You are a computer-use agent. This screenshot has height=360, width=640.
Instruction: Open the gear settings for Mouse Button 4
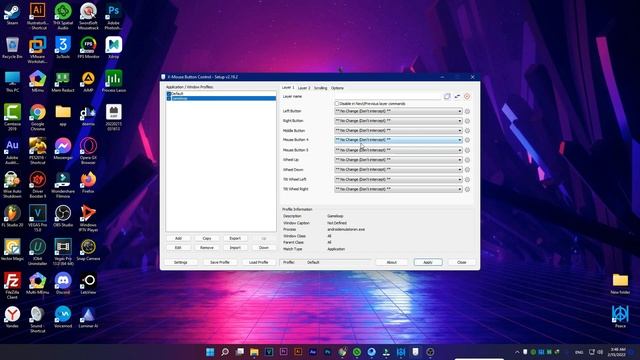[x=467, y=140]
